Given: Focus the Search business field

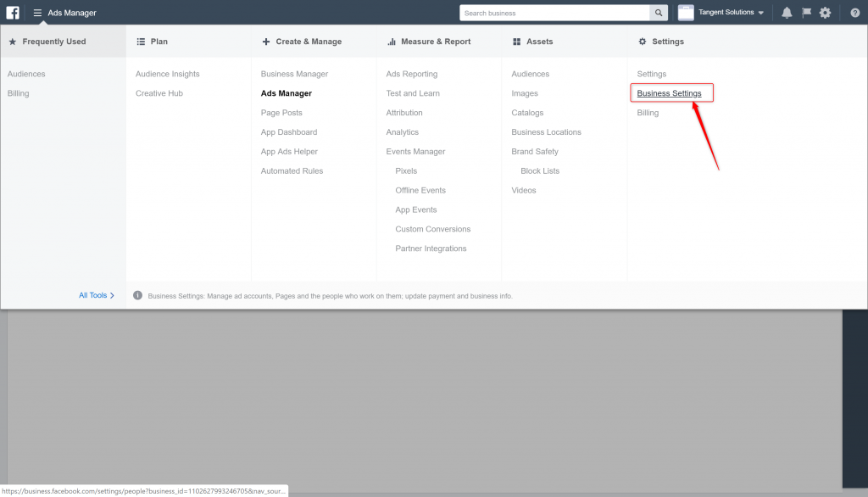Looking at the screenshot, I should click(x=554, y=13).
